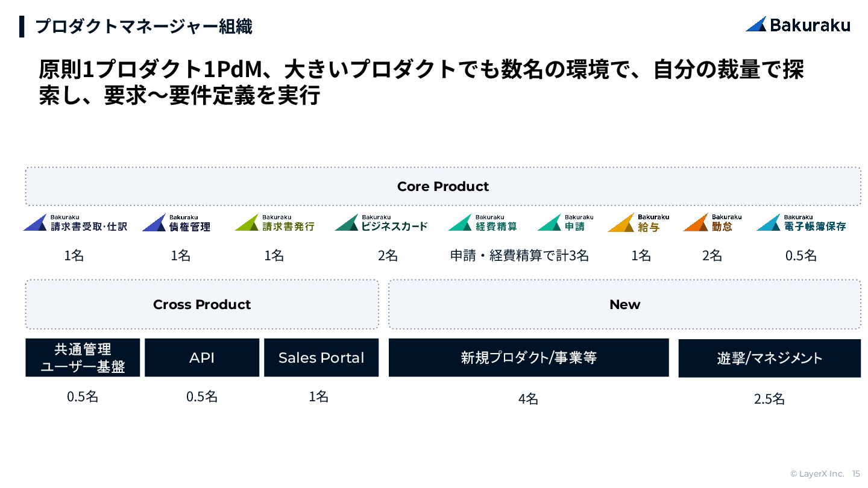Click the Bakuraku logo in the top-right corner
The height and width of the screenshot is (488, 868).
coord(797,25)
